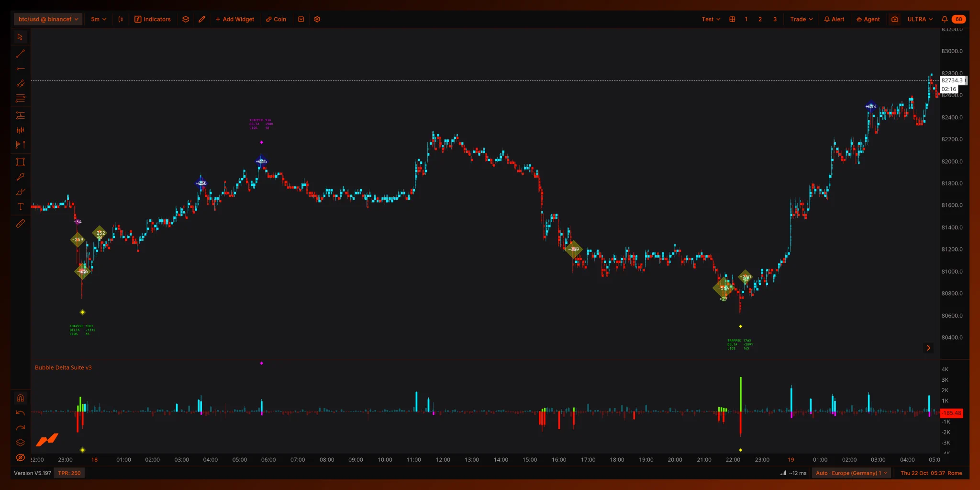Select the Fibonacci retracement tool

coord(20,115)
